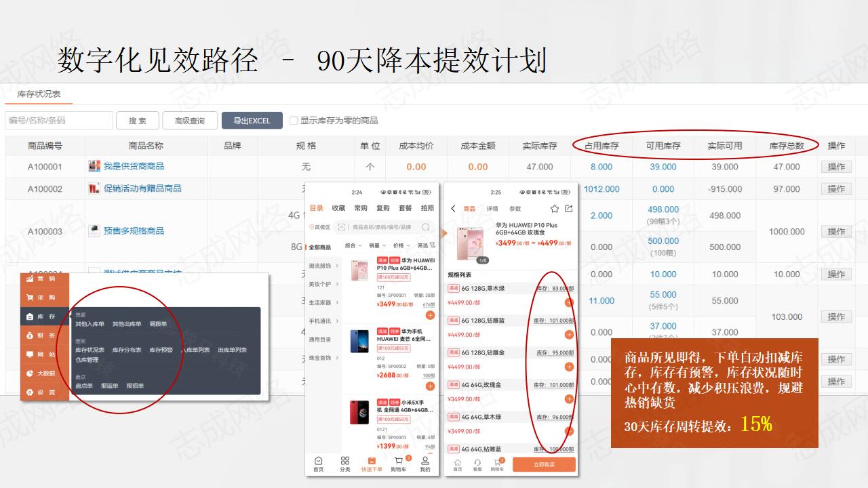Tap the 快速下单 quick order icon

coord(372,460)
